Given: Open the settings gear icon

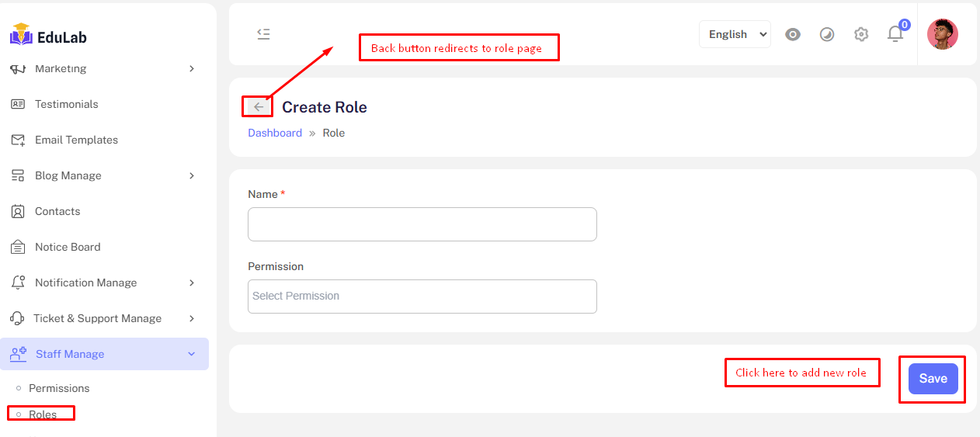Looking at the screenshot, I should [x=860, y=34].
